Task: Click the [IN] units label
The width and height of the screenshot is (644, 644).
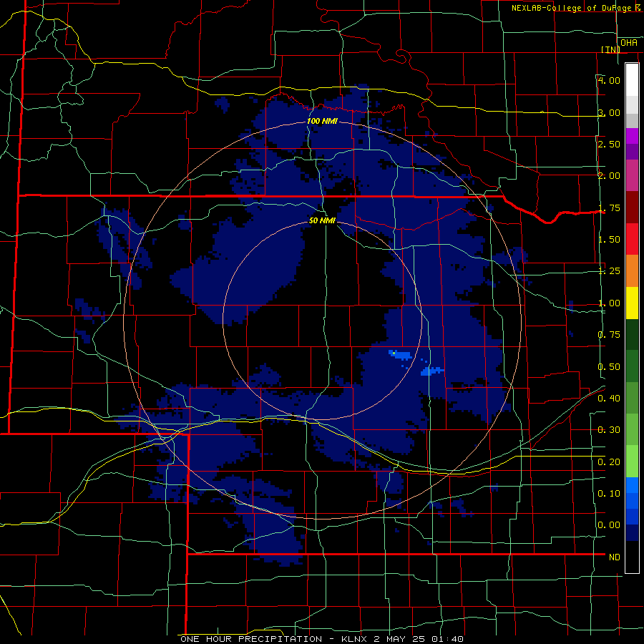Action: point(611,49)
